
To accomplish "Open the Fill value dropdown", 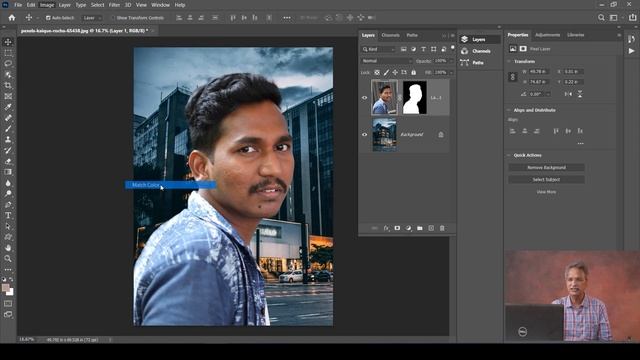I will [451, 73].
